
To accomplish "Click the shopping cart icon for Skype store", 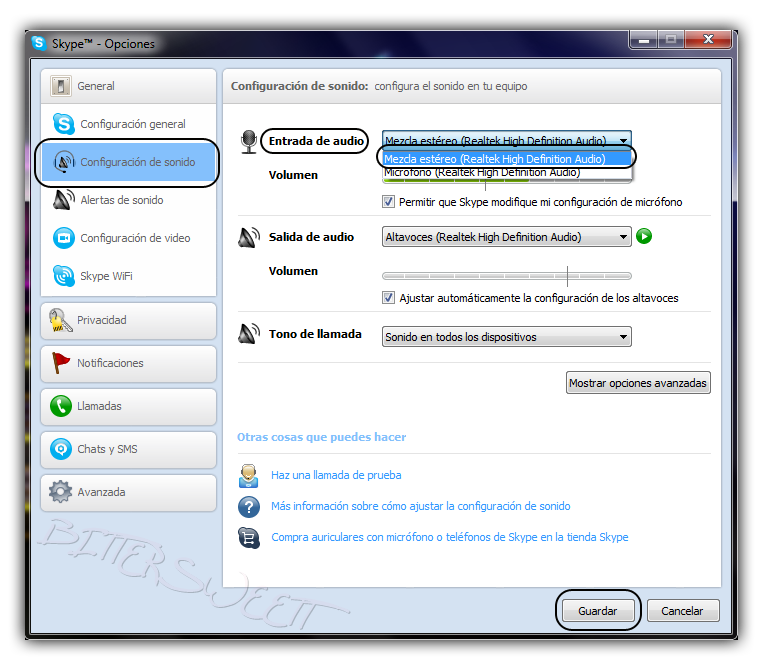I will 249,538.
